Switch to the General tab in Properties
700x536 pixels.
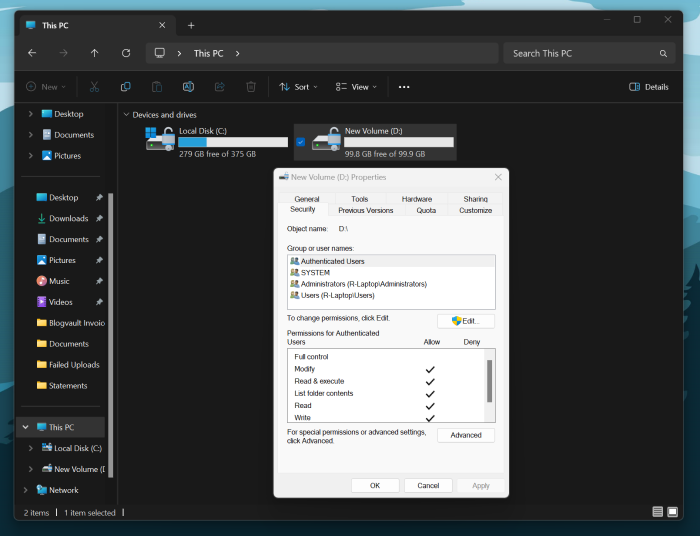coord(307,199)
